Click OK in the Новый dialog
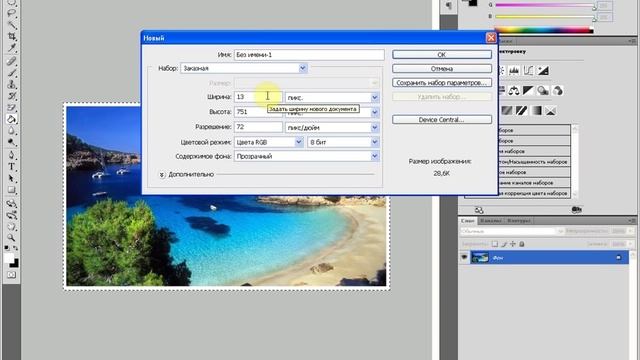Screen dimensions: 640x360 [442, 54]
